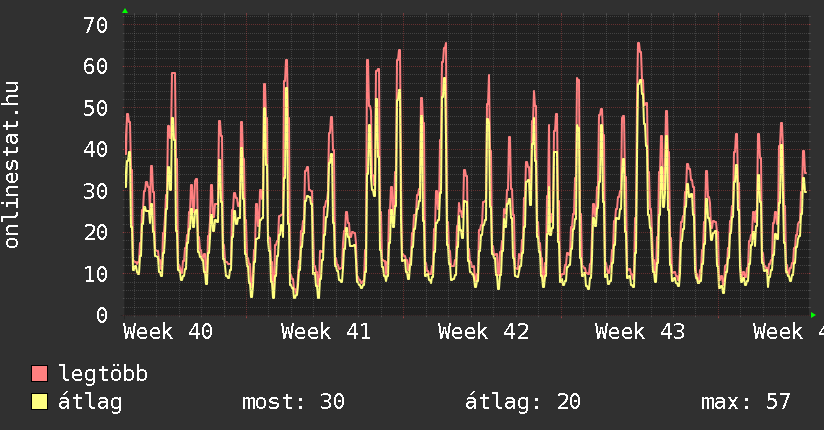Click the 'most: 30' statistic text
Screen dimensions: 824x430
click(293, 402)
